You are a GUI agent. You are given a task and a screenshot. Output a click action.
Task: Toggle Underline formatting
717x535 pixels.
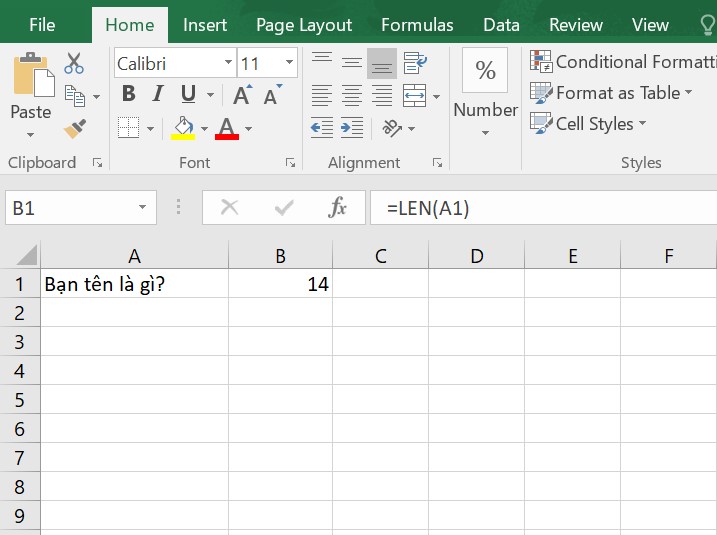tap(188, 94)
